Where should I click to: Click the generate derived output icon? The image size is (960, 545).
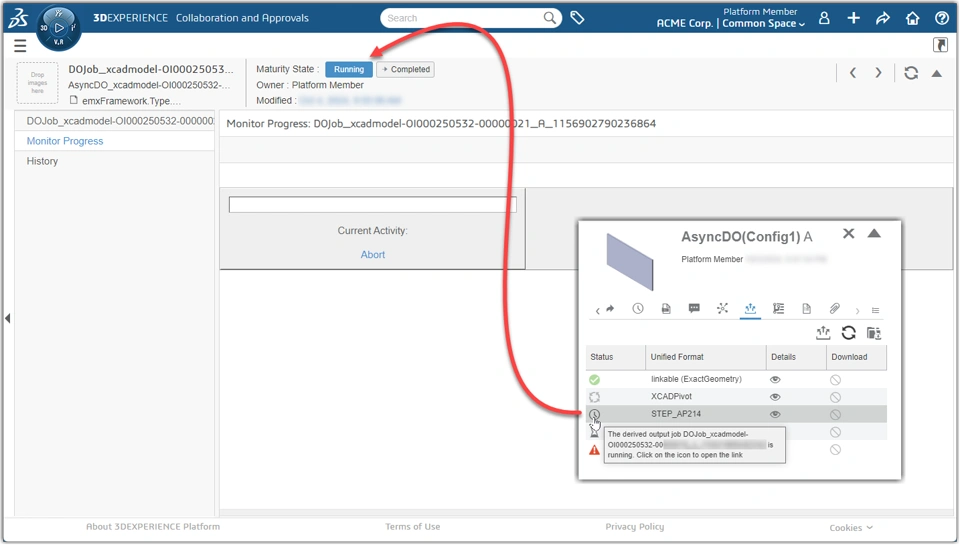tap(823, 333)
